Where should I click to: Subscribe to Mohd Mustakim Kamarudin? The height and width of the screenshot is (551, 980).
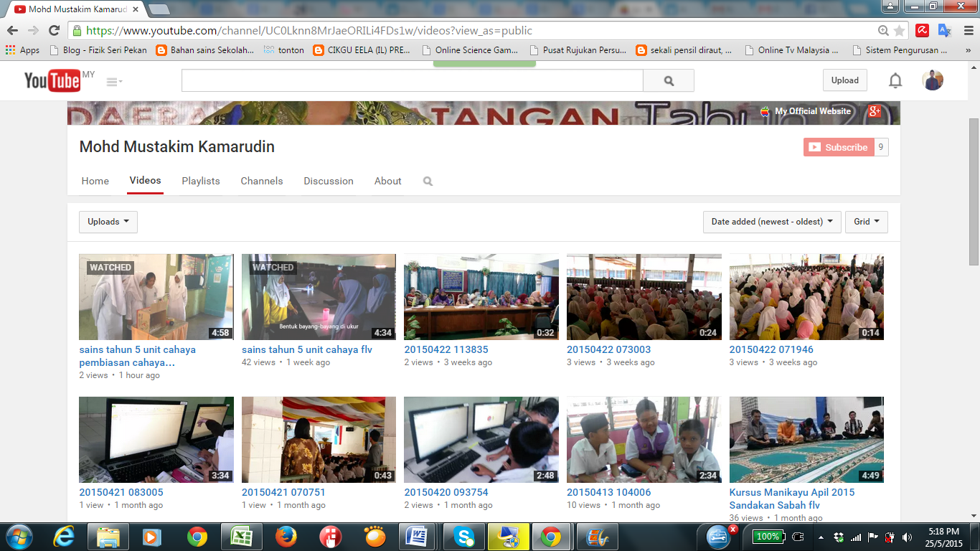pos(839,147)
